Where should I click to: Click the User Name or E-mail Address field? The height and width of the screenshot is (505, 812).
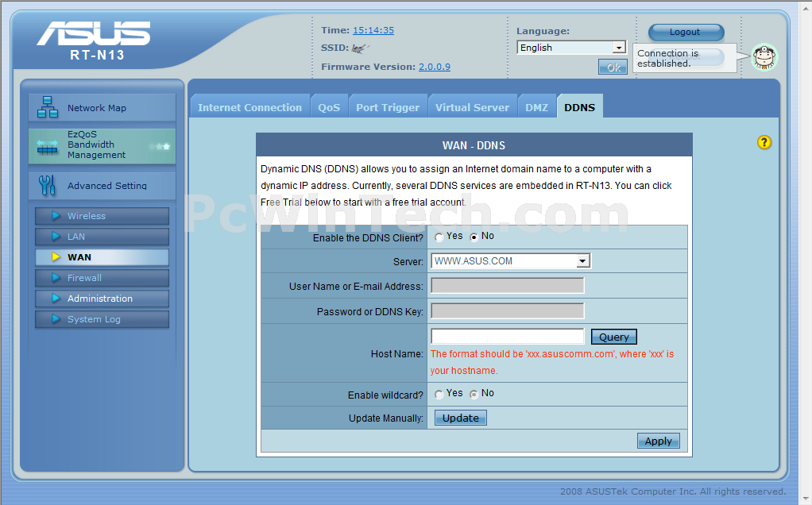click(508, 286)
